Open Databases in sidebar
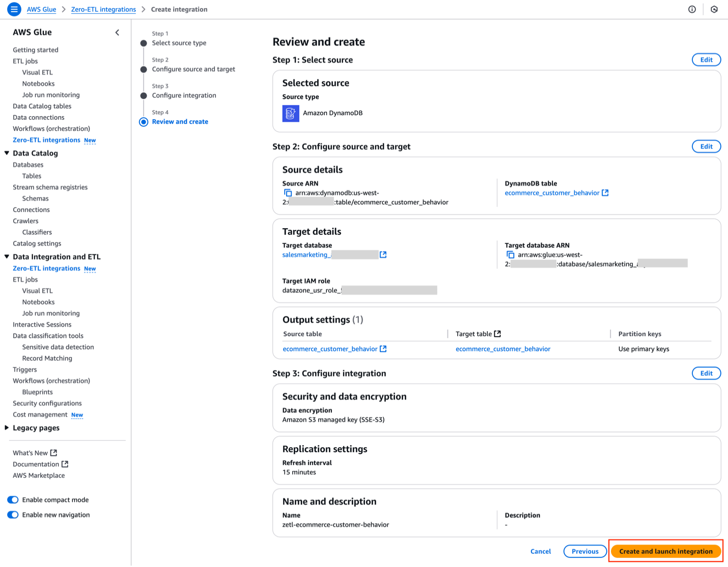 click(28, 165)
